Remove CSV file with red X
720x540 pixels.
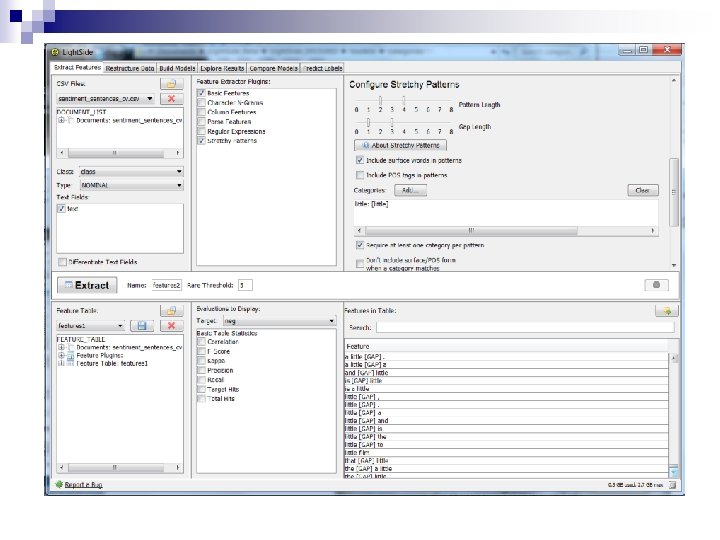click(171, 99)
